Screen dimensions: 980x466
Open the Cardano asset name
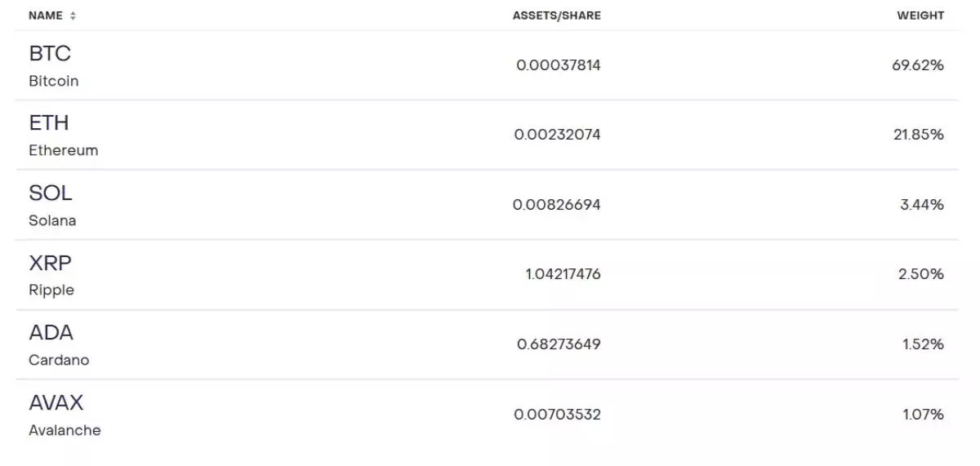(59, 360)
